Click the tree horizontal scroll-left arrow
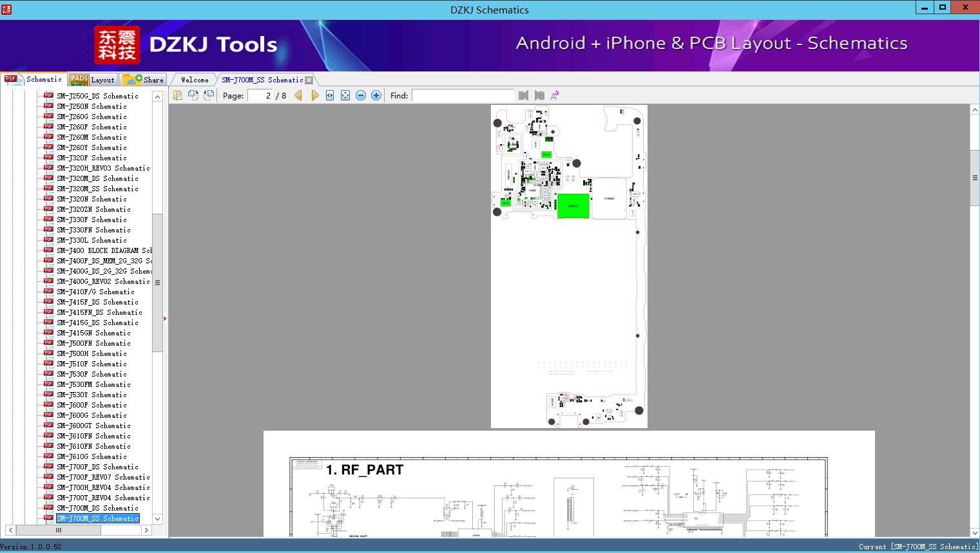Viewport: 980px width, 553px height. point(11,530)
